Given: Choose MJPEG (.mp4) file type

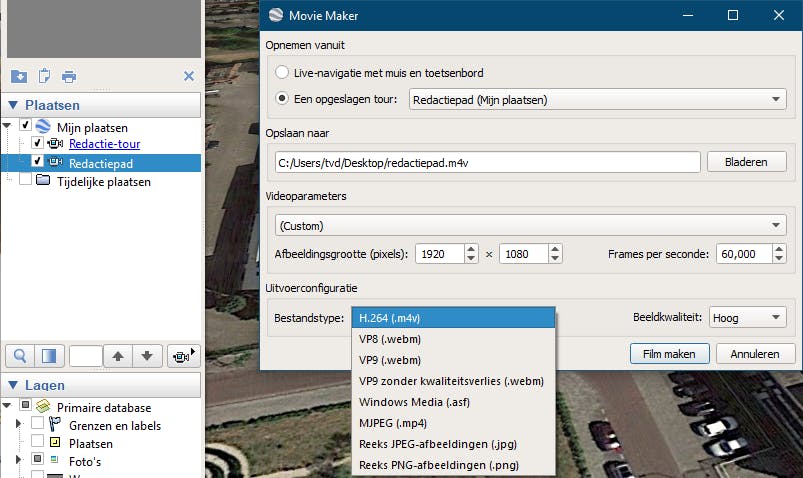Looking at the screenshot, I should 453,423.
